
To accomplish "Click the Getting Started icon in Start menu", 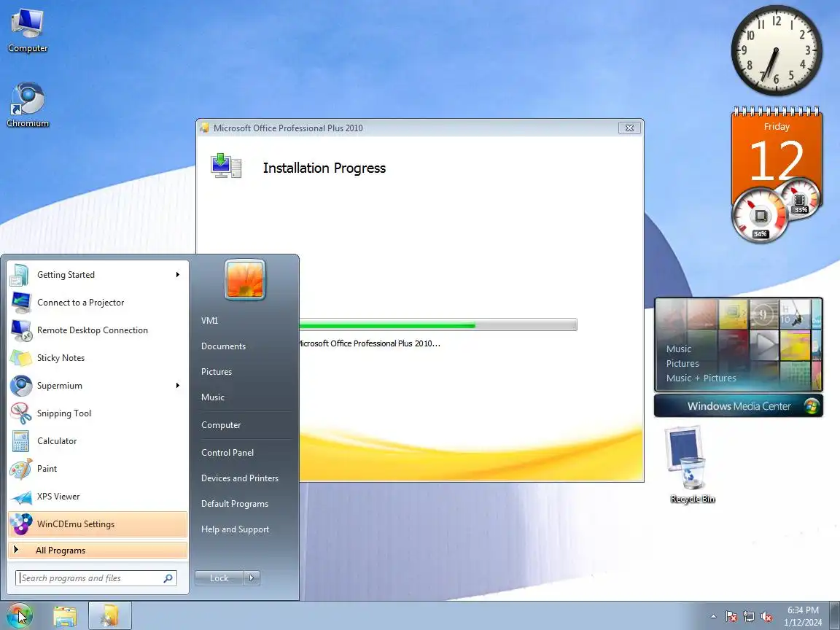I will click(x=20, y=275).
